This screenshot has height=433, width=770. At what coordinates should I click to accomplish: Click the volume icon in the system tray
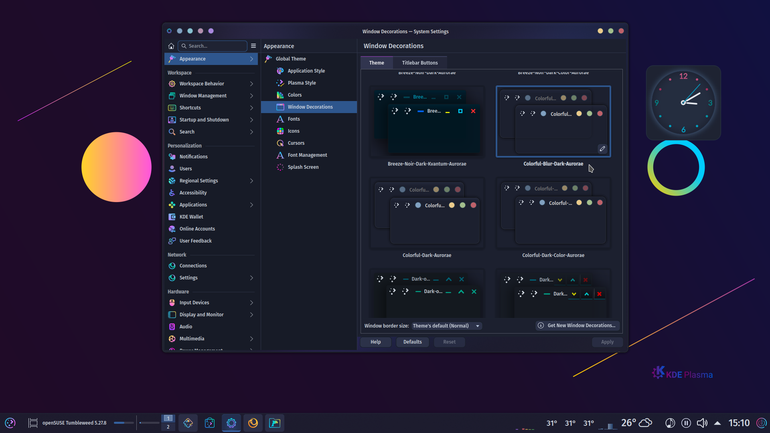pos(702,423)
